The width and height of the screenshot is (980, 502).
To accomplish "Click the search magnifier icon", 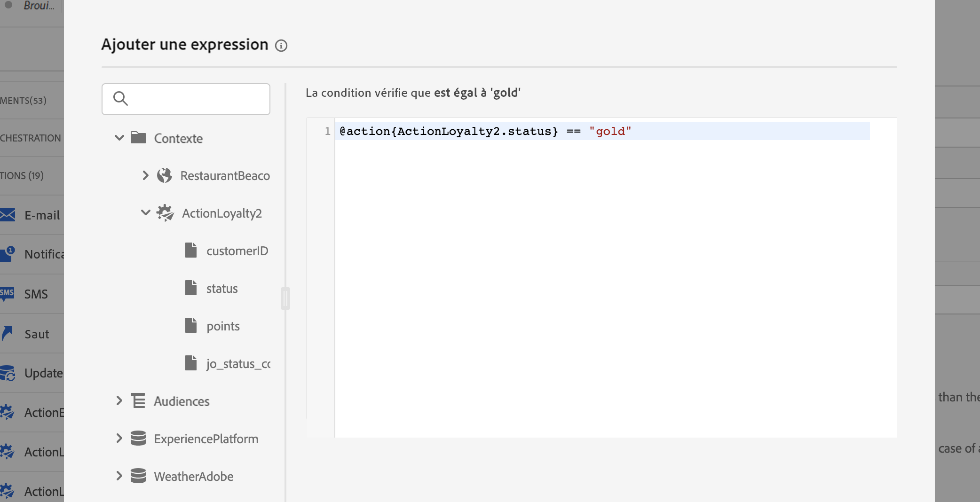I will tap(120, 99).
